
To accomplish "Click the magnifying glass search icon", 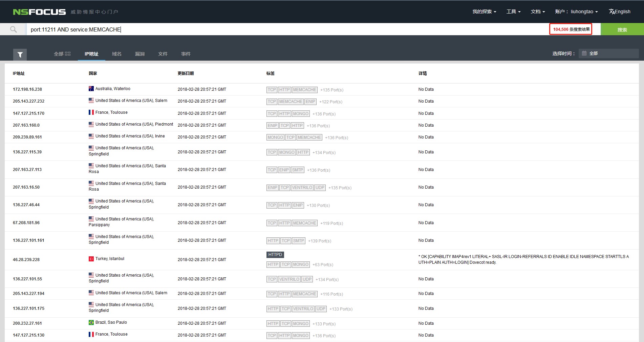I will pos(13,29).
